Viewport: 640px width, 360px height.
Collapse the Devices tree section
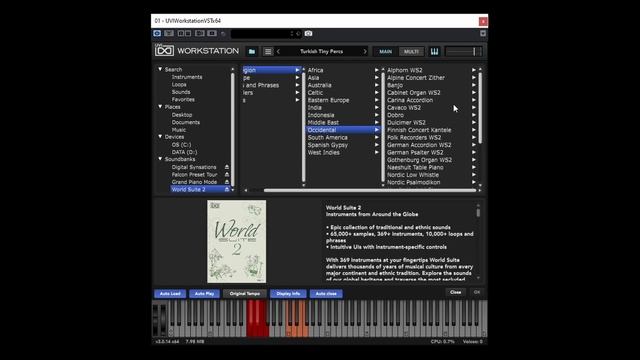coord(160,136)
